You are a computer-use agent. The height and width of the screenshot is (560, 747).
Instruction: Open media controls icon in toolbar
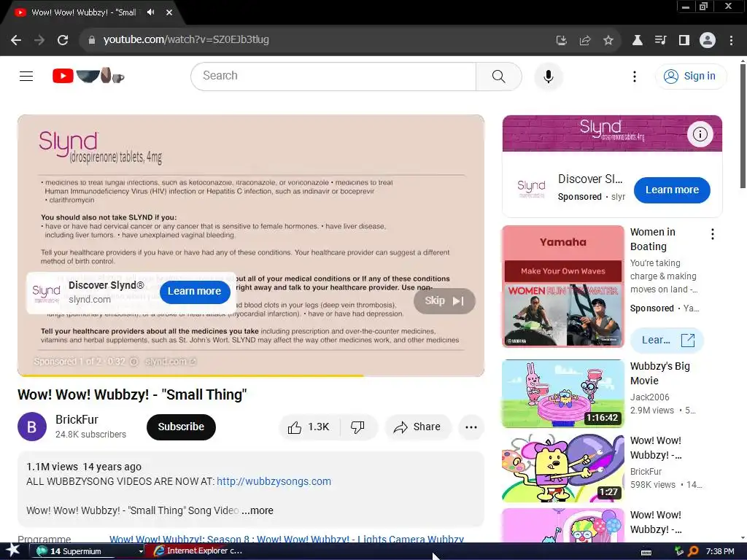(x=661, y=40)
